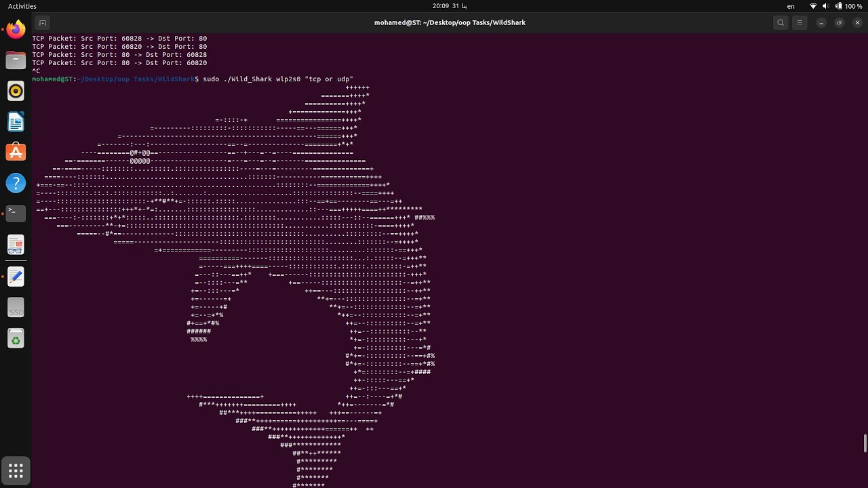
Task: Open the terminal hamburger menu
Action: tap(800, 22)
